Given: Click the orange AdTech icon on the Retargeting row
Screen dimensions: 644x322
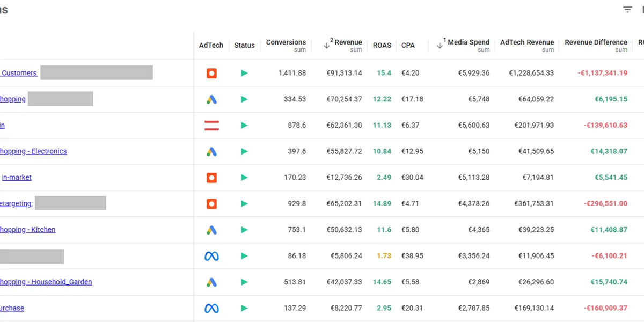Looking at the screenshot, I should [211, 203].
